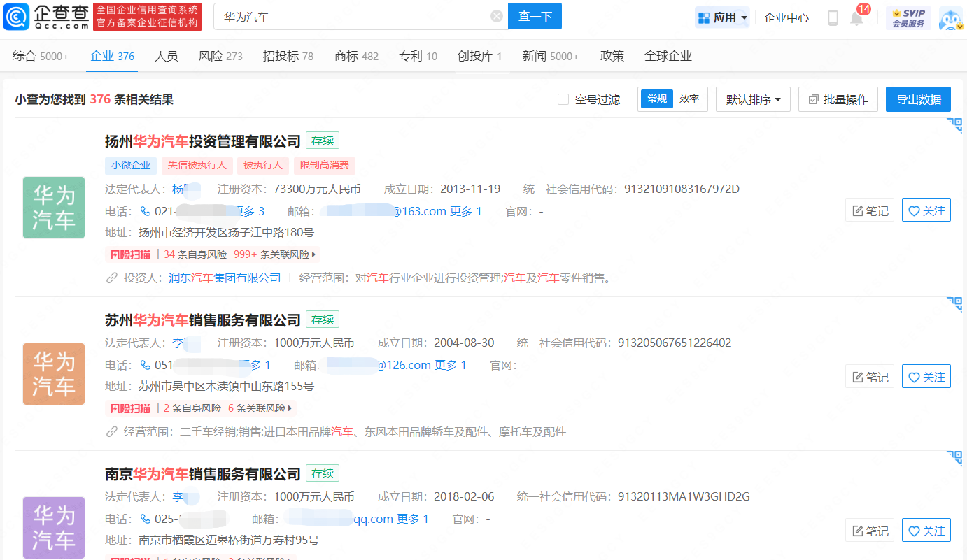Open the mobile phone app icon
The image size is (967, 560).
point(833,17)
